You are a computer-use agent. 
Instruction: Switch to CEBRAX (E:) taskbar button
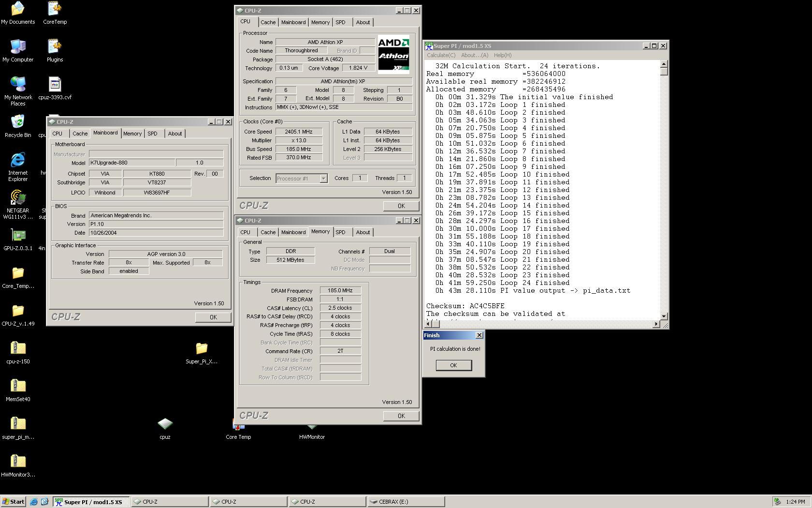[x=406, y=502]
